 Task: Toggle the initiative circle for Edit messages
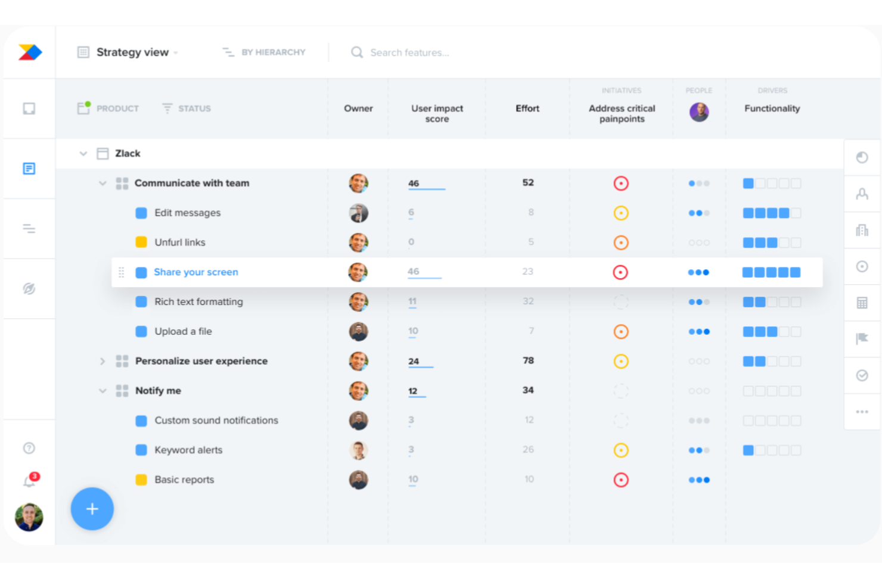[621, 213]
